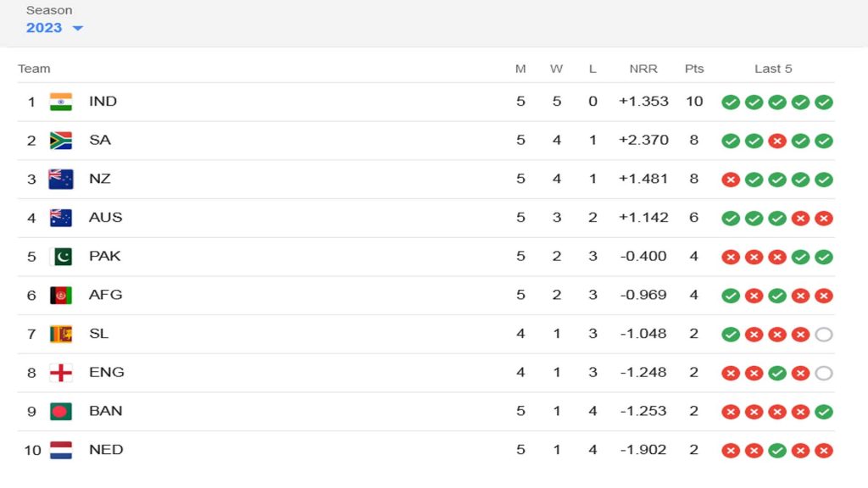
Task: Click the Sri Lanka flag icon
Action: pos(61,334)
